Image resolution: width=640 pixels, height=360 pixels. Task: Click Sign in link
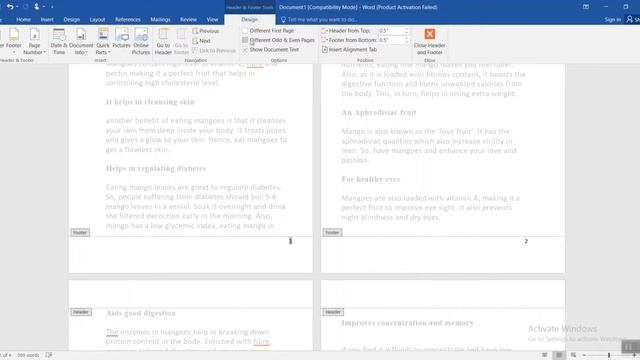point(612,20)
